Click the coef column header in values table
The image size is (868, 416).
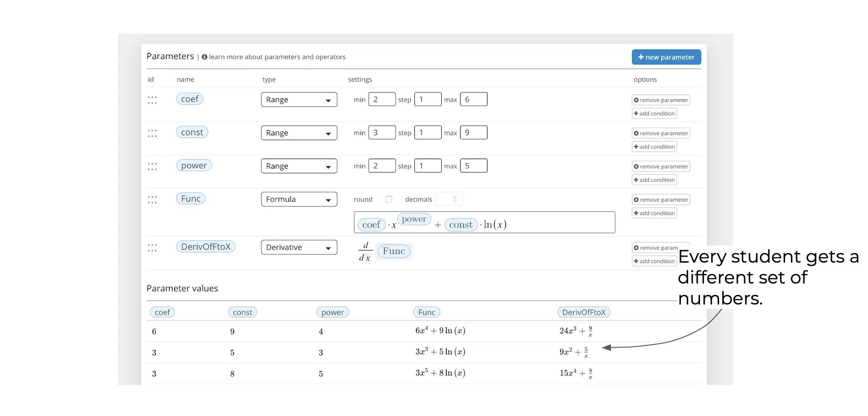tap(162, 312)
